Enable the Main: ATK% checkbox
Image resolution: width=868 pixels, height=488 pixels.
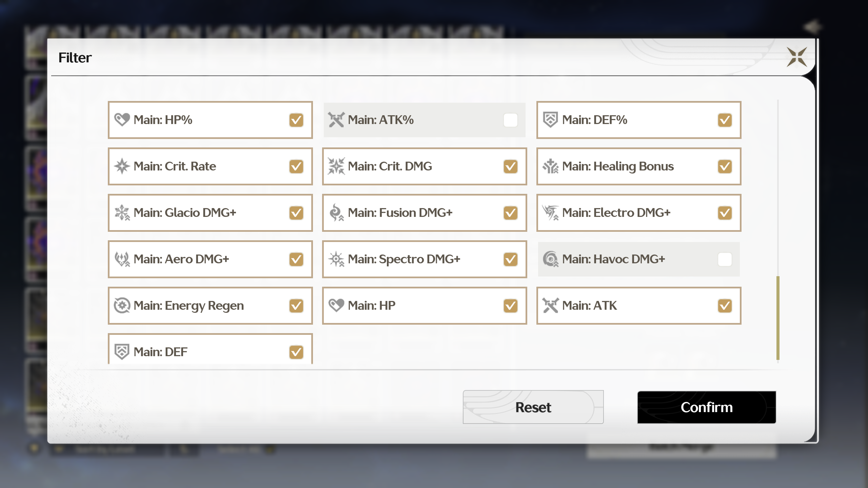click(x=510, y=120)
